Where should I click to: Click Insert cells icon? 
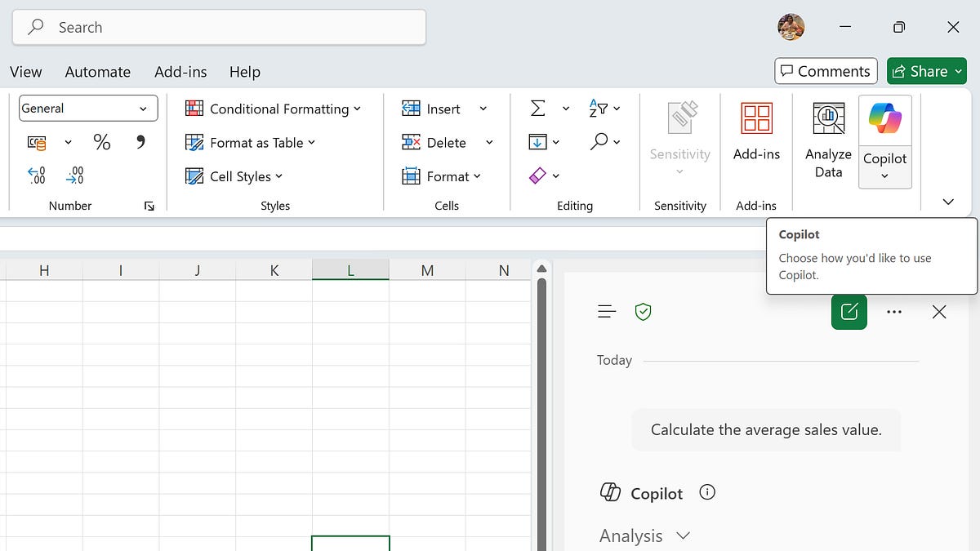coord(411,109)
